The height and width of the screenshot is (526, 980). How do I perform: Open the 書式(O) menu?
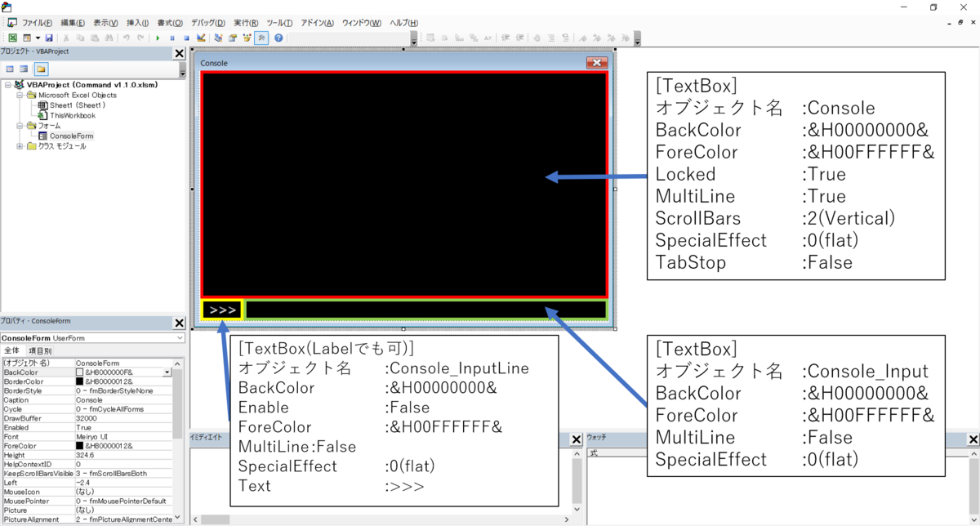click(169, 23)
